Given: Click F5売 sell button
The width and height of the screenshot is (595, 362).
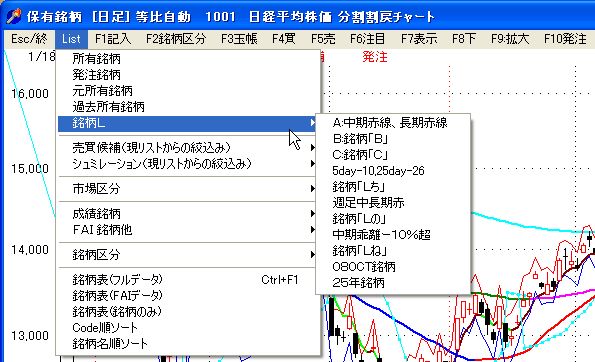Looking at the screenshot, I should [x=323, y=39].
